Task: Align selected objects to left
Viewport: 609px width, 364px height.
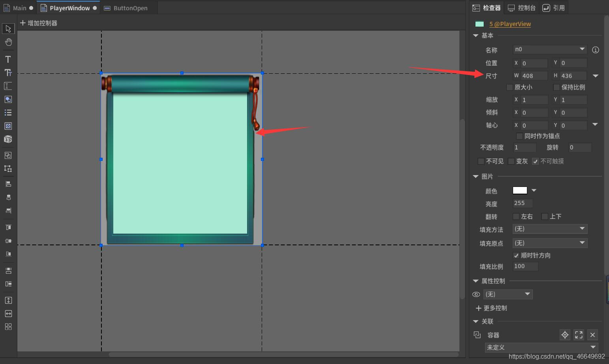Action: coord(8,184)
